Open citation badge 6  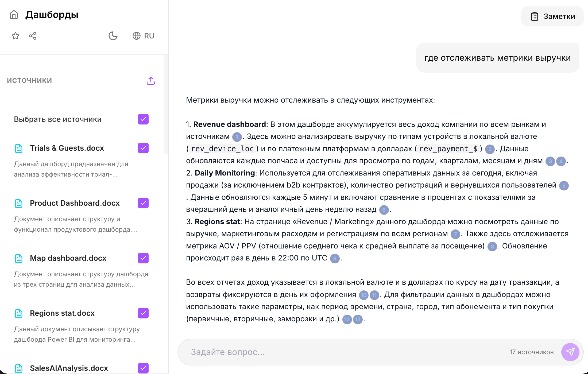[x=384, y=210]
